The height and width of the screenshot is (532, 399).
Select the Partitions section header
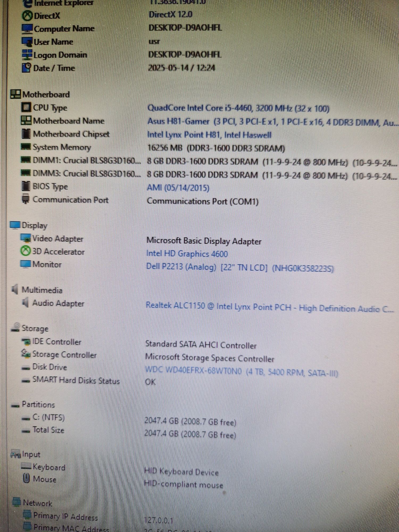pyautogui.click(x=39, y=405)
